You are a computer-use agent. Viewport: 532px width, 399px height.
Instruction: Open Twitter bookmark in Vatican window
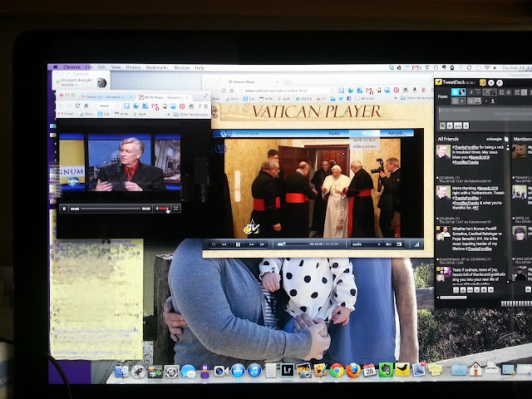(341, 98)
